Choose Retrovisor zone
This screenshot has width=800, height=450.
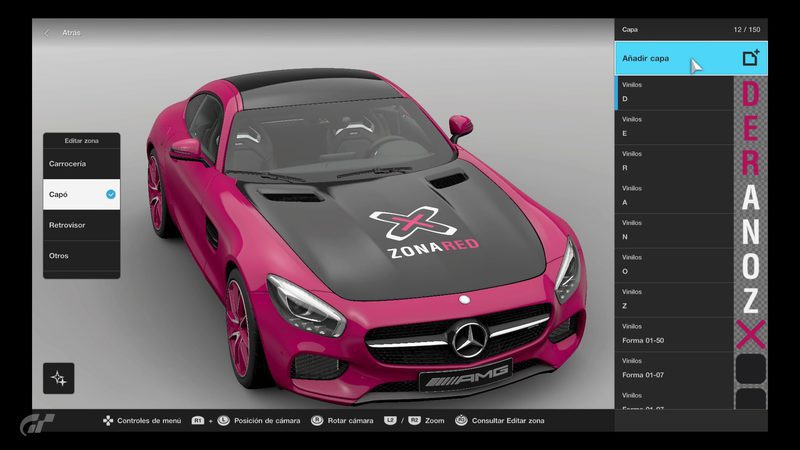(x=82, y=225)
